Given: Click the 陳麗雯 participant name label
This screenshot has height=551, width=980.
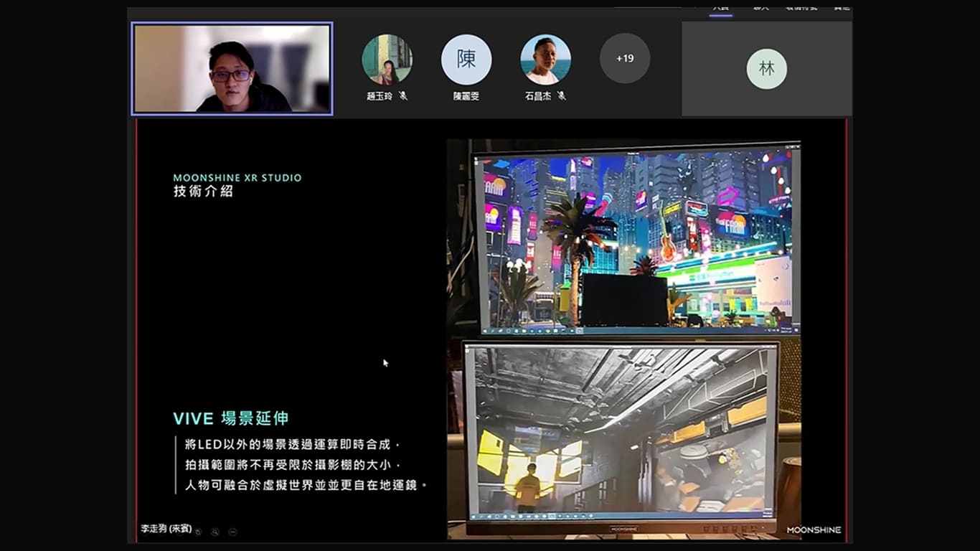Looking at the screenshot, I should (x=466, y=96).
